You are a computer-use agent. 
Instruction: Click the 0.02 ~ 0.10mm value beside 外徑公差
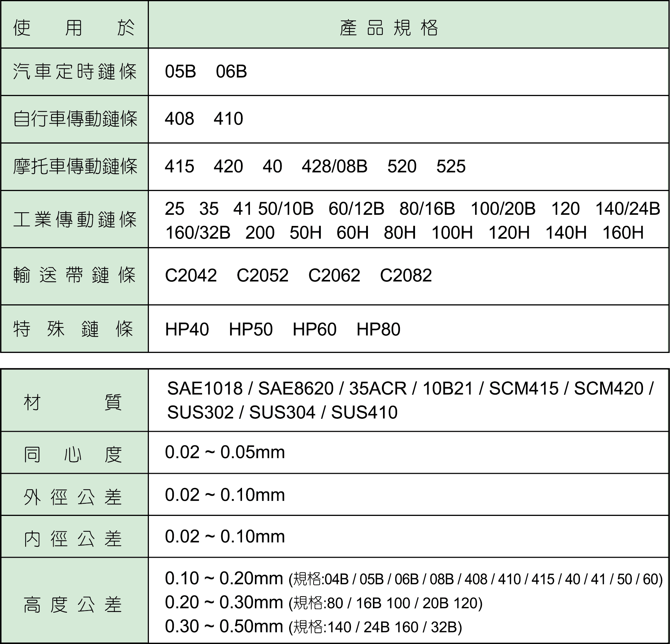point(225,495)
